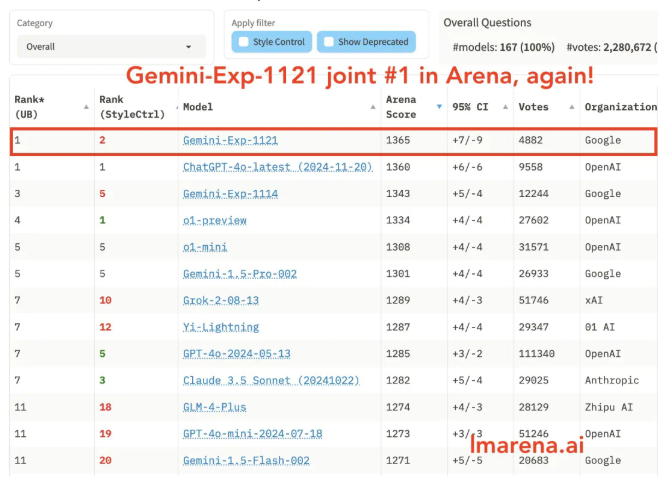Image resolution: width=662 pixels, height=479 pixels.
Task: Click the Category dropdown arrow
Action: click(188, 47)
